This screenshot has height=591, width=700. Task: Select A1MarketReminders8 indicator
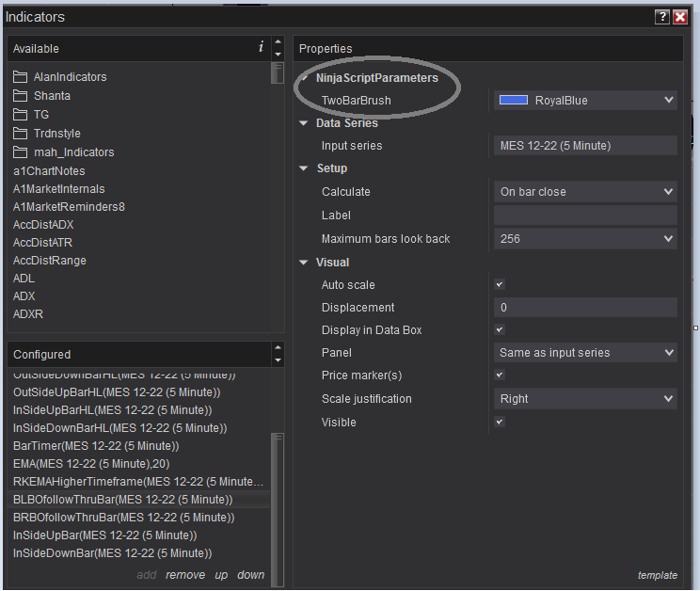pos(69,207)
